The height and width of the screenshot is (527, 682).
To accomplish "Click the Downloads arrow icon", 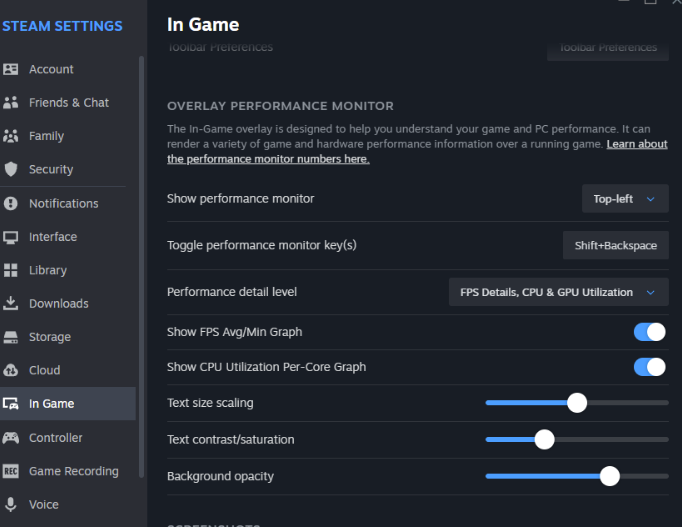I will [x=10, y=303].
